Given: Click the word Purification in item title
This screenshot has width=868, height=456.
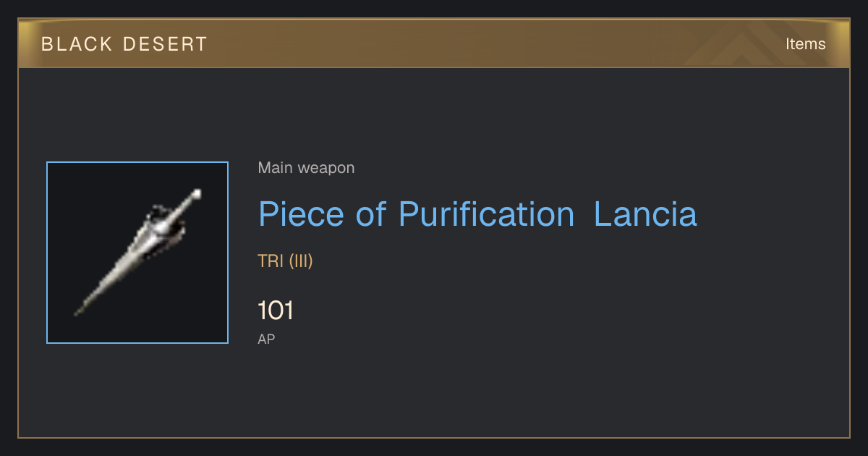Looking at the screenshot, I should [x=486, y=214].
